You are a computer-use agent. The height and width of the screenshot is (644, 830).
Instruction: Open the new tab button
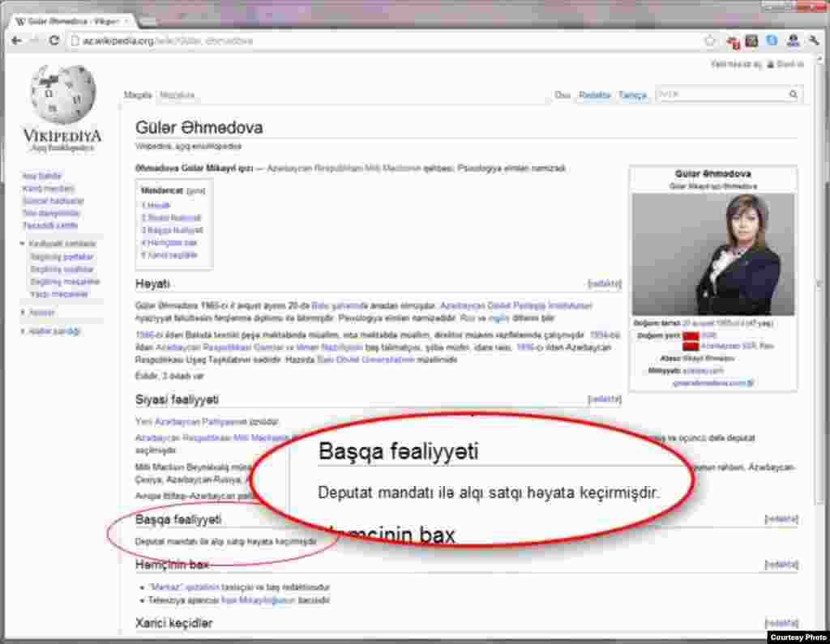[147, 20]
